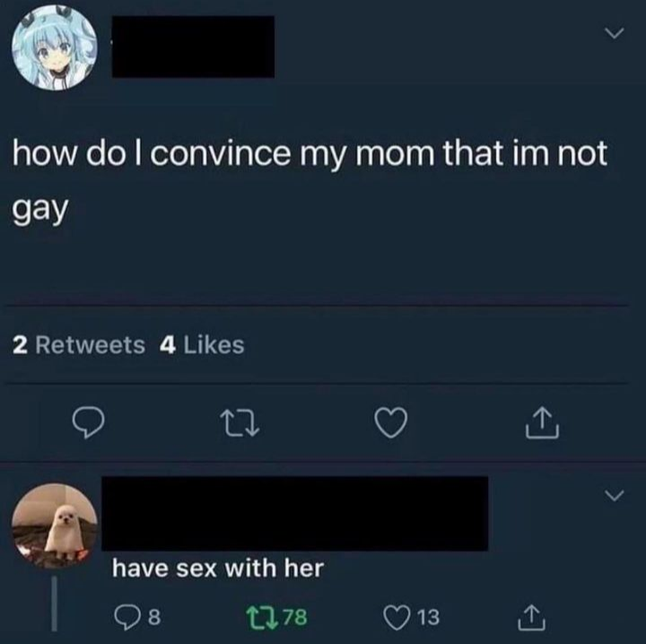View the 4 Likes list

pos(202,344)
